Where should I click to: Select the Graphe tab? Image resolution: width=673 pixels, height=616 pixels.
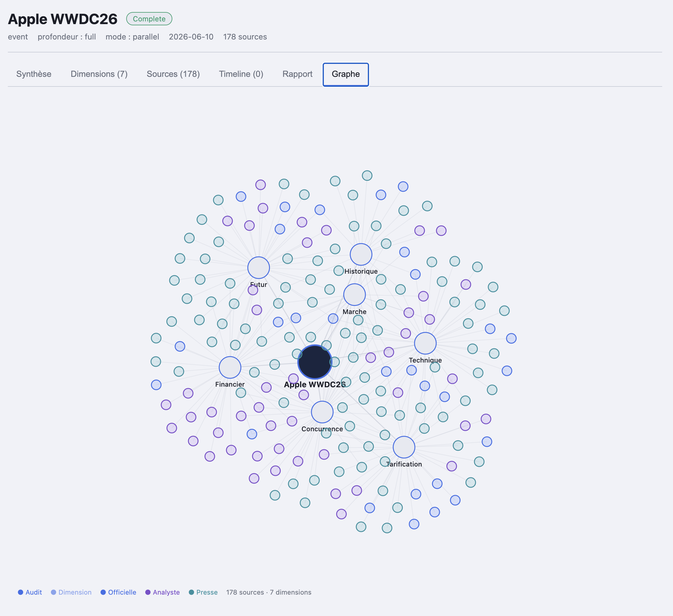click(346, 74)
